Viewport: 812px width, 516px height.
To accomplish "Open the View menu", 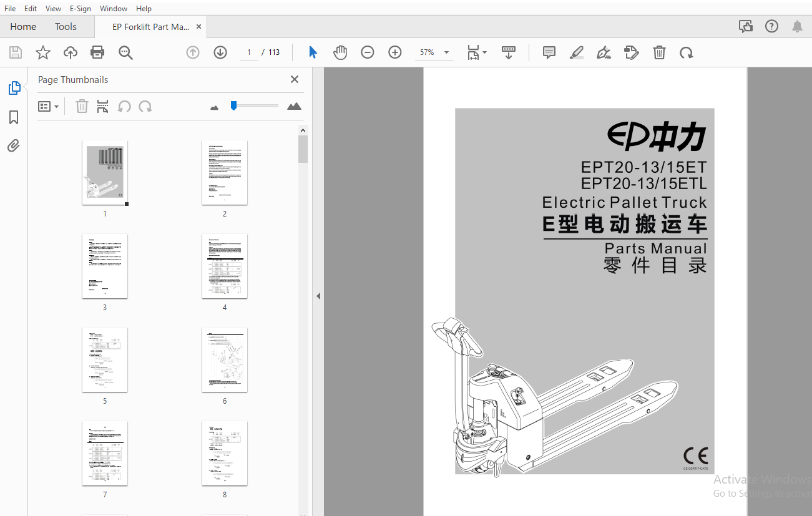I will point(54,9).
